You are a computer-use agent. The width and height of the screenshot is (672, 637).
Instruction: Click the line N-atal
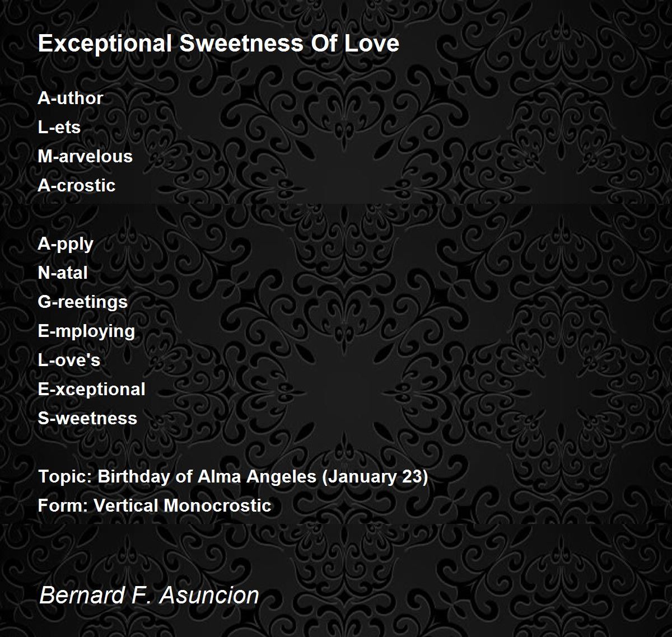click(x=63, y=273)
